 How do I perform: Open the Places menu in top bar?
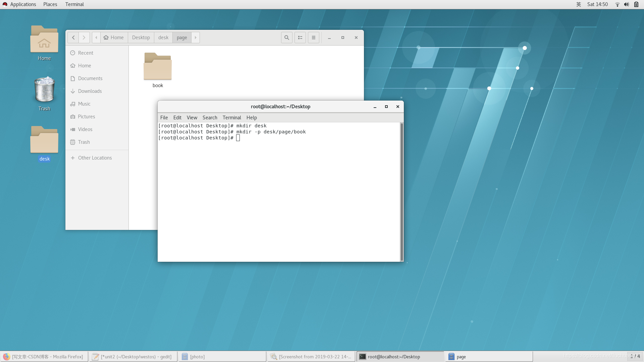point(50,4)
